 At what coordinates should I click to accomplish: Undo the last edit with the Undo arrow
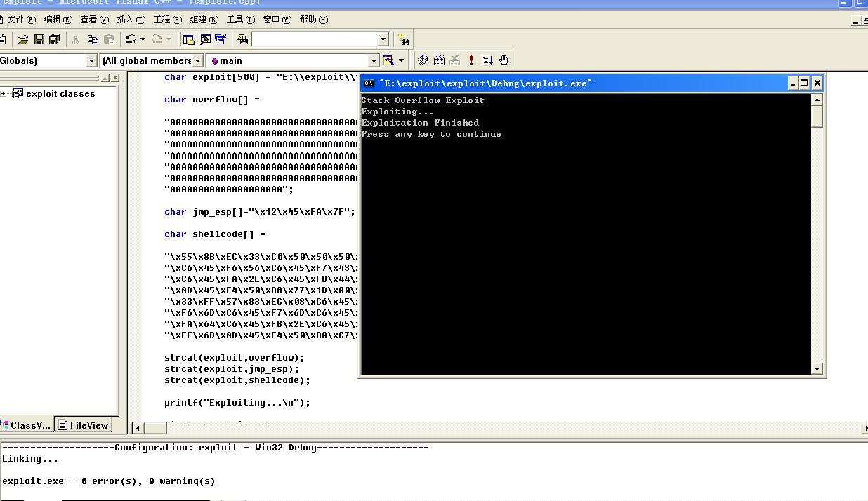[x=131, y=39]
